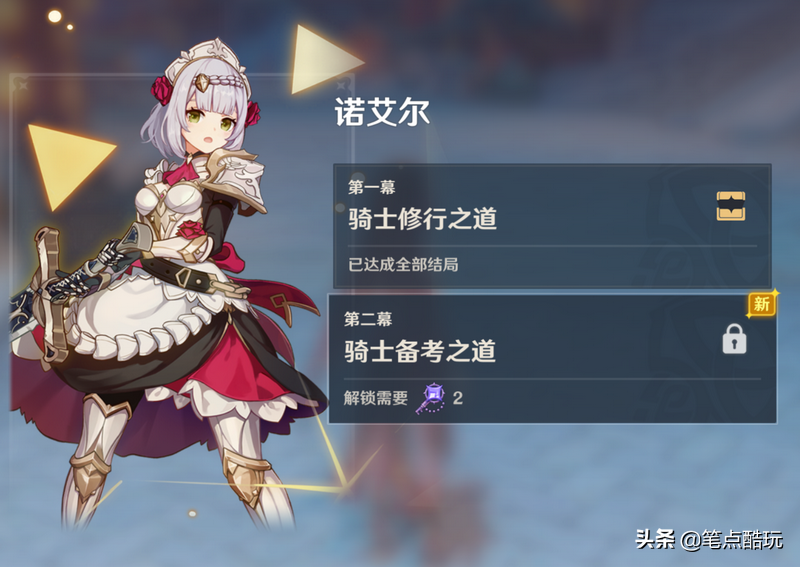The width and height of the screenshot is (800, 567).
Task: Open the 第一幕 骑士修行之道 quest card
Action: [552, 226]
